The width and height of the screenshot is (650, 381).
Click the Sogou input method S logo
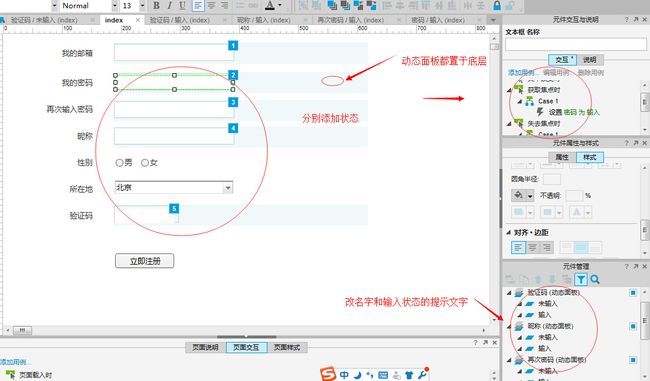coord(328,374)
